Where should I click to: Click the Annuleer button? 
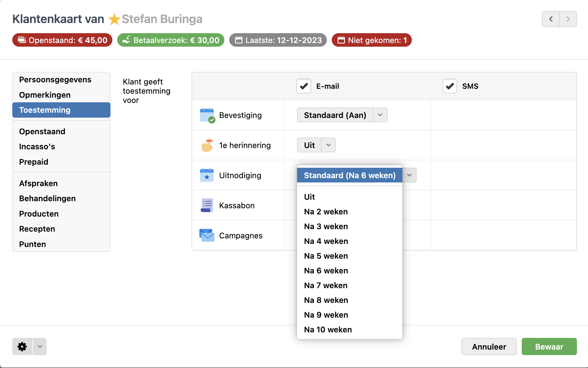click(489, 346)
